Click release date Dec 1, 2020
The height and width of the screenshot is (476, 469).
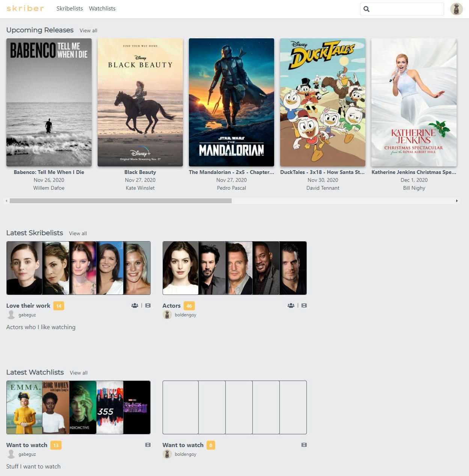[414, 180]
